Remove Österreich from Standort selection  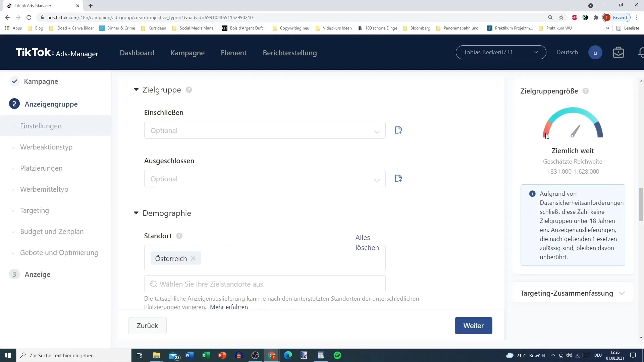coord(193,258)
